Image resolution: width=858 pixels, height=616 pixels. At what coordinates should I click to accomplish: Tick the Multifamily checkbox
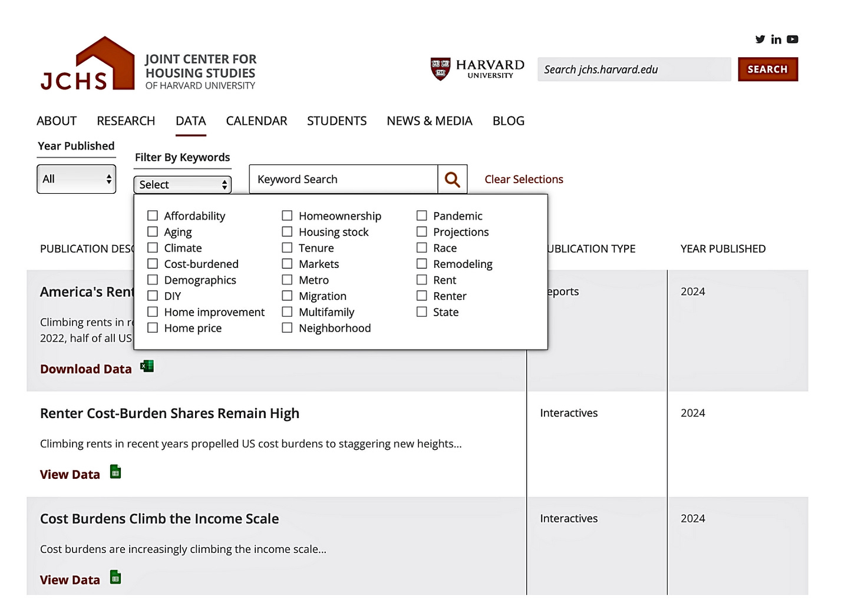coord(287,312)
